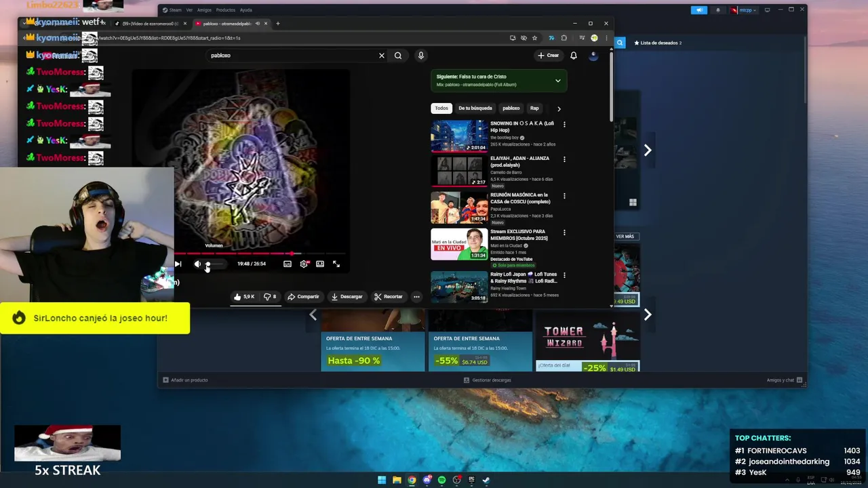Viewport: 868px width, 488px height.
Task: Open the REUNIÓN MASÓNICA video title
Action: coord(521,198)
